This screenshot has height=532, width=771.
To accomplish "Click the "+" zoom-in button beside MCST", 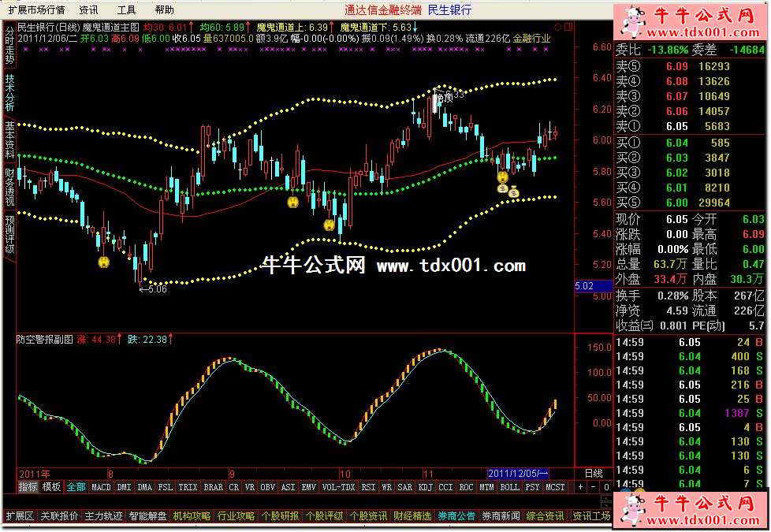I will click(580, 488).
